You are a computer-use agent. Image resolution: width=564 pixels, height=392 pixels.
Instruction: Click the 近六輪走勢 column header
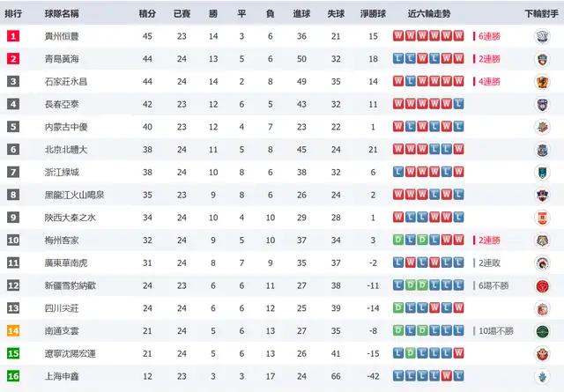427,14
